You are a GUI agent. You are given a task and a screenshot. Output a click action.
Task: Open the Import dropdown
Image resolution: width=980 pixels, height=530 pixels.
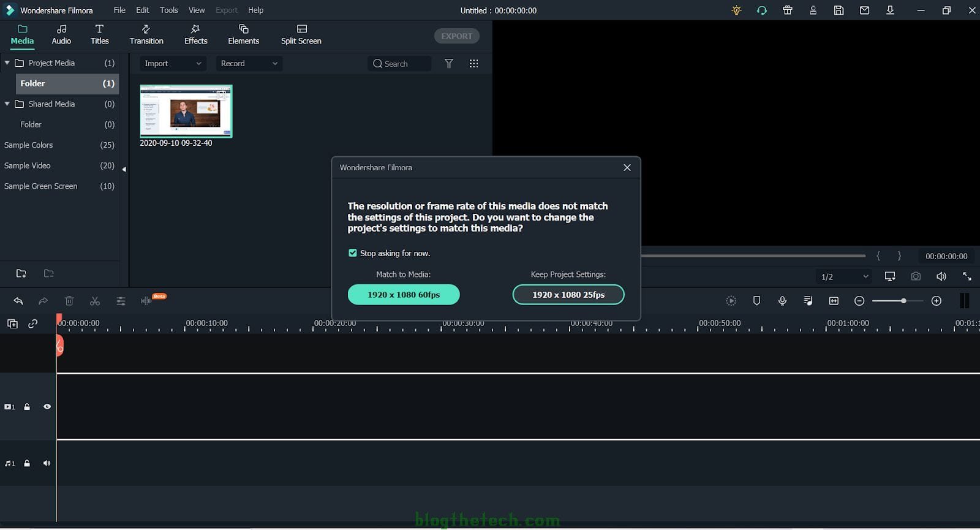[173, 64]
